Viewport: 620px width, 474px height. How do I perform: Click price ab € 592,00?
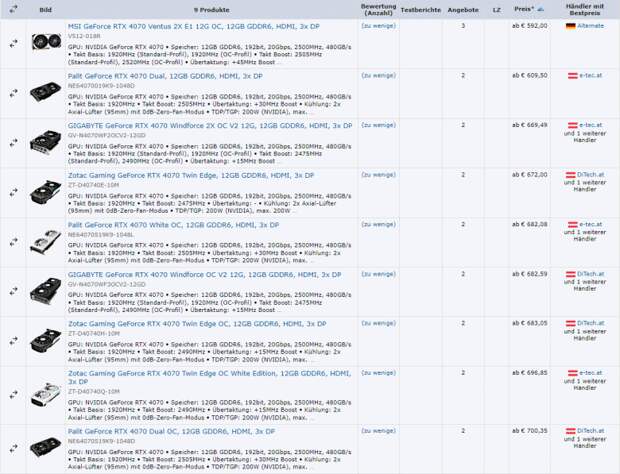[x=529, y=26]
